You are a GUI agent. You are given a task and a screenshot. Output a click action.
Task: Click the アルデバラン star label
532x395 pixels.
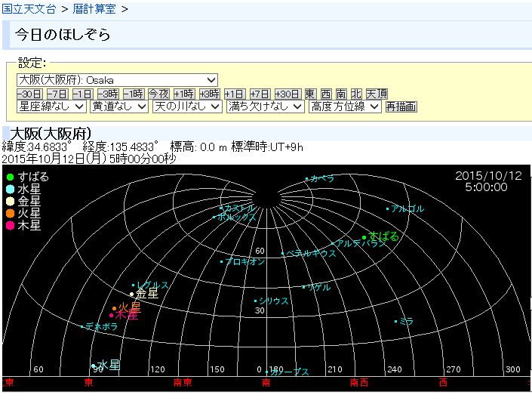(x=361, y=243)
